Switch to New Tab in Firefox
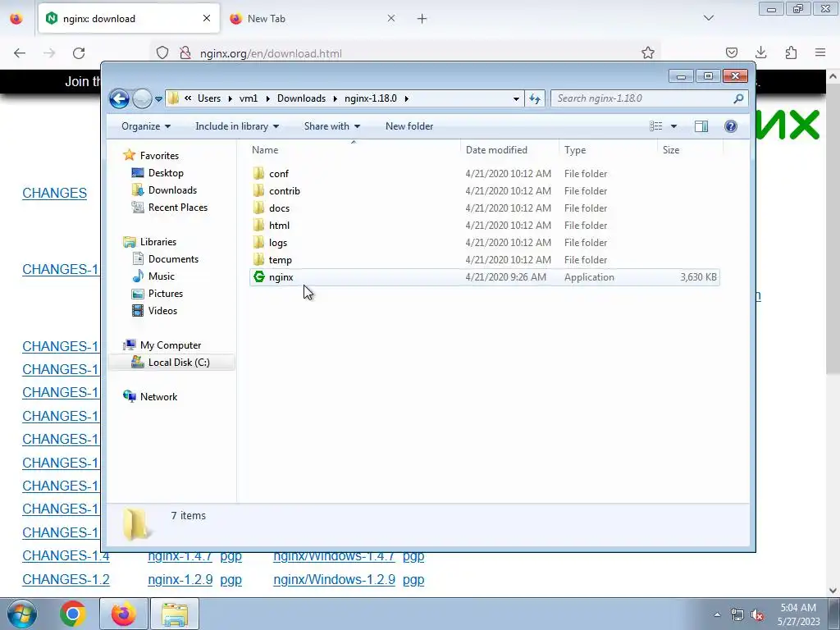Screen dimensions: 840x630 (313, 19)
